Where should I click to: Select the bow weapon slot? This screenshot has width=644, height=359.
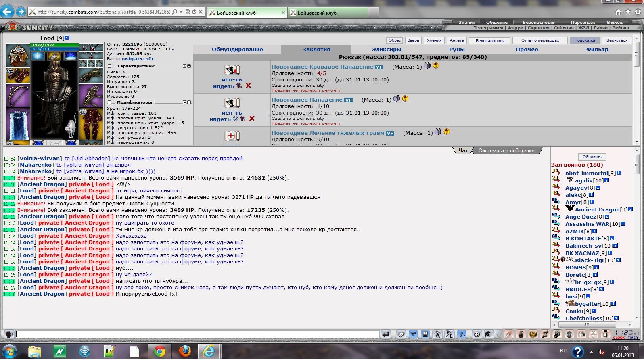pos(18,96)
